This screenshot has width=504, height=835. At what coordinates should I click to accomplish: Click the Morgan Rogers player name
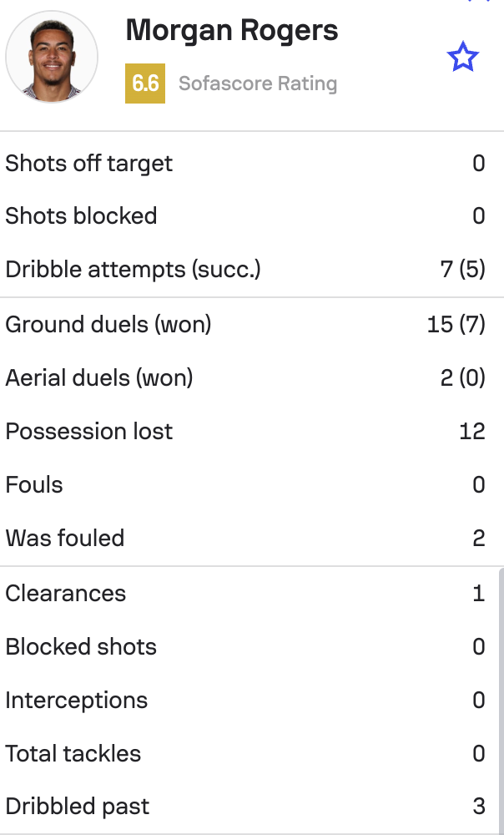[x=231, y=30]
